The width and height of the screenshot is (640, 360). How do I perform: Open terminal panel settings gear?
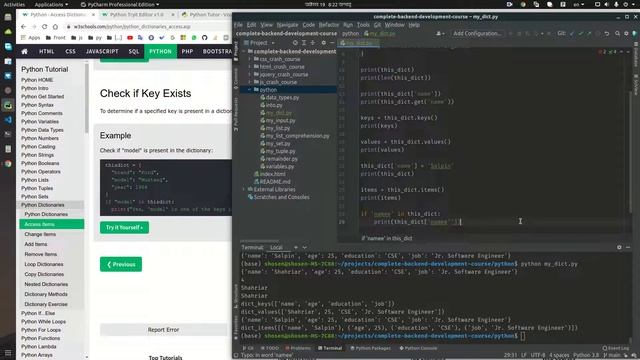point(619,247)
